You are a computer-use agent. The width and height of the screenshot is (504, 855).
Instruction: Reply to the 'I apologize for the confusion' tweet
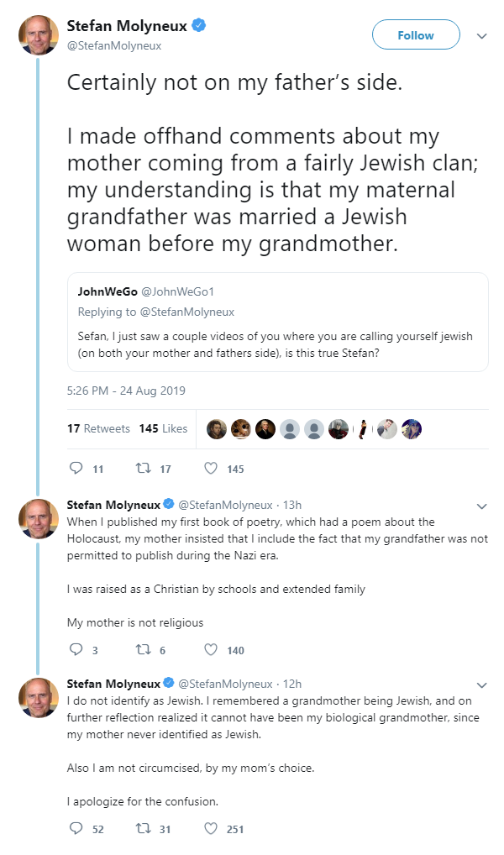pyautogui.click(x=76, y=829)
